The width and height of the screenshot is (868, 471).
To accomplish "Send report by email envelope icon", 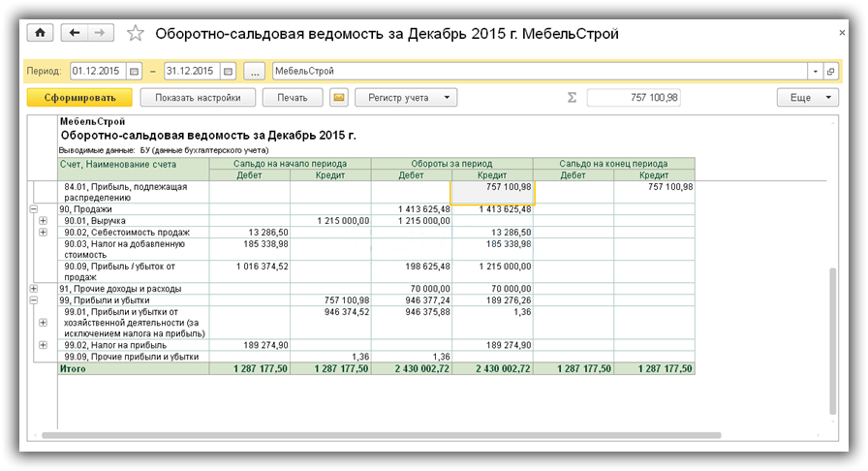I will pyautogui.click(x=339, y=98).
